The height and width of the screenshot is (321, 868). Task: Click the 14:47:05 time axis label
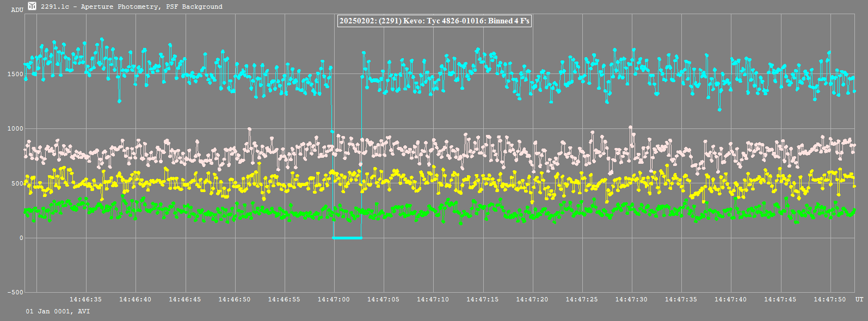pyautogui.click(x=383, y=299)
